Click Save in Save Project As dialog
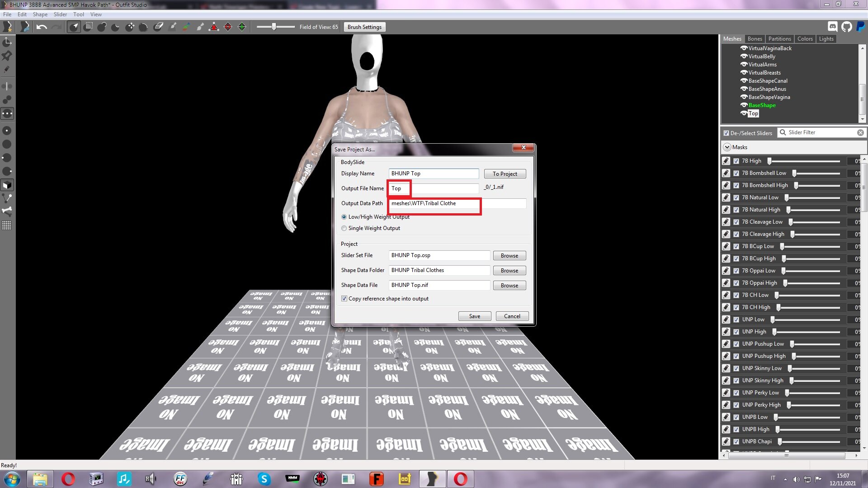 tap(475, 316)
